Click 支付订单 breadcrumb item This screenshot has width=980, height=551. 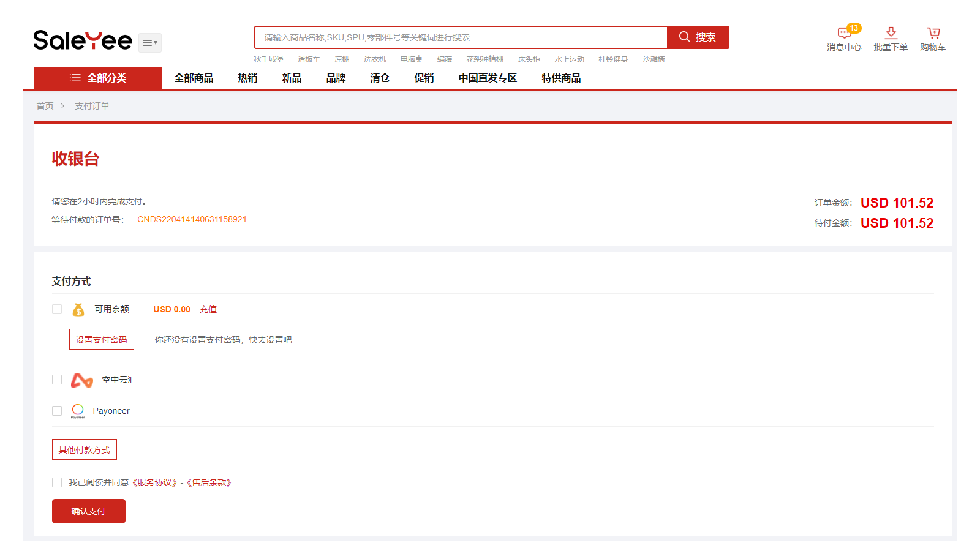click(x=92, y=106)
